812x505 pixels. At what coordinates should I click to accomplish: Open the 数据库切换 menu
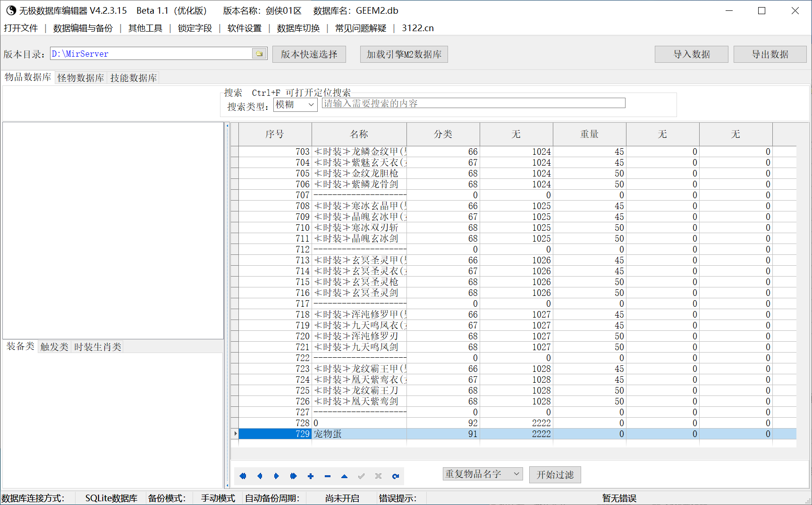coord(298,28)
